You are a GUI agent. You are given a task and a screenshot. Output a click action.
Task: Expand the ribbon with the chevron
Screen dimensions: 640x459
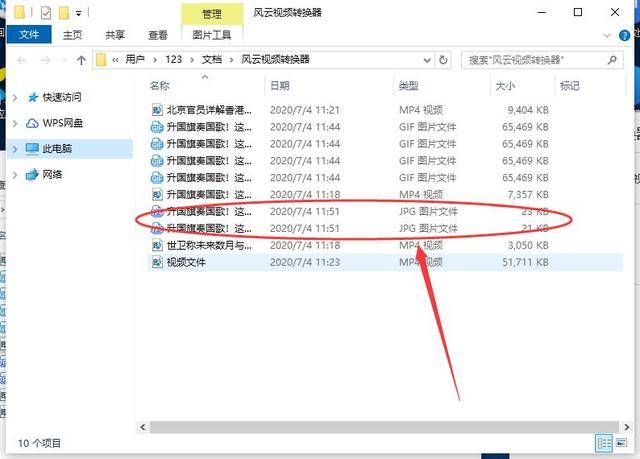tap(607, 35)
